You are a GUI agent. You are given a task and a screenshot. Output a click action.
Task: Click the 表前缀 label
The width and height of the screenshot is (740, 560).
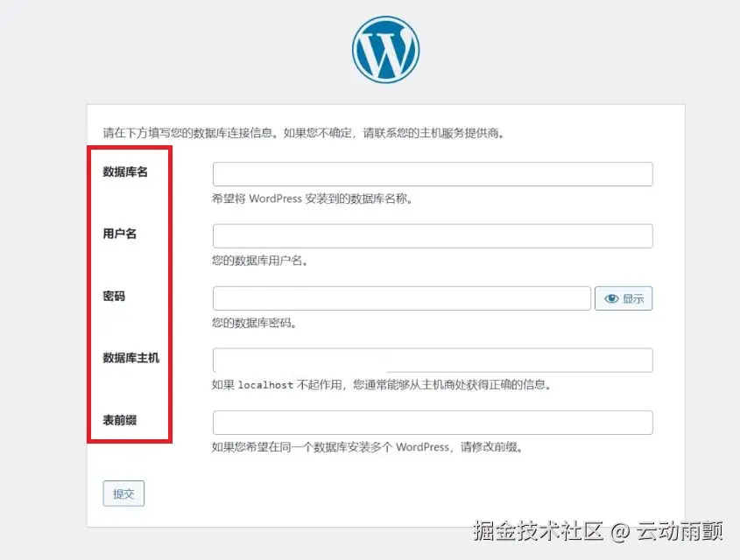pos(120,420)
